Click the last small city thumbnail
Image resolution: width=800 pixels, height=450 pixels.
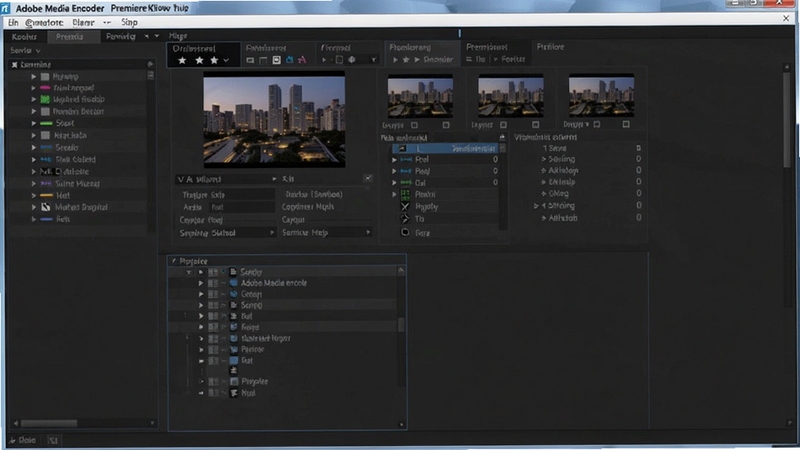[601, 96]
